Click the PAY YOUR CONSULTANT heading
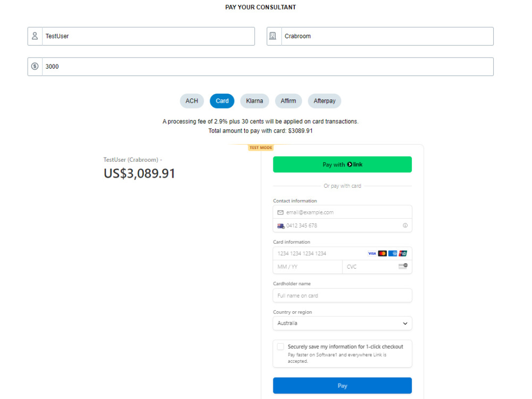 (261, 7)
